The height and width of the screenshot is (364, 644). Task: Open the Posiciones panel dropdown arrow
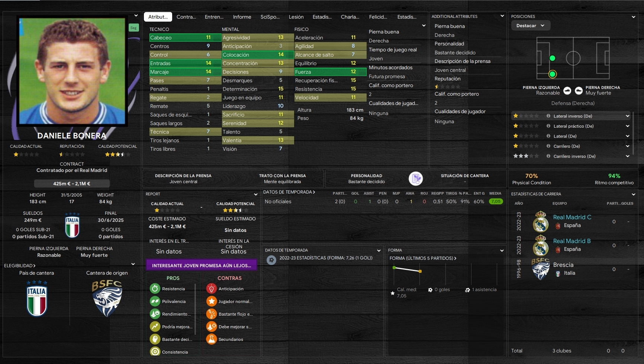click(x=634, y=17)
